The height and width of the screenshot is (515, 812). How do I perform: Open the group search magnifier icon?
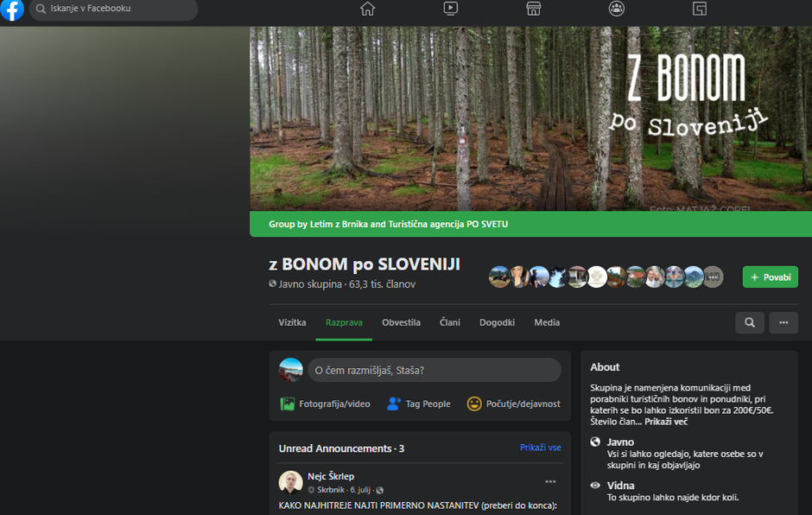click(x=749, y=322)
